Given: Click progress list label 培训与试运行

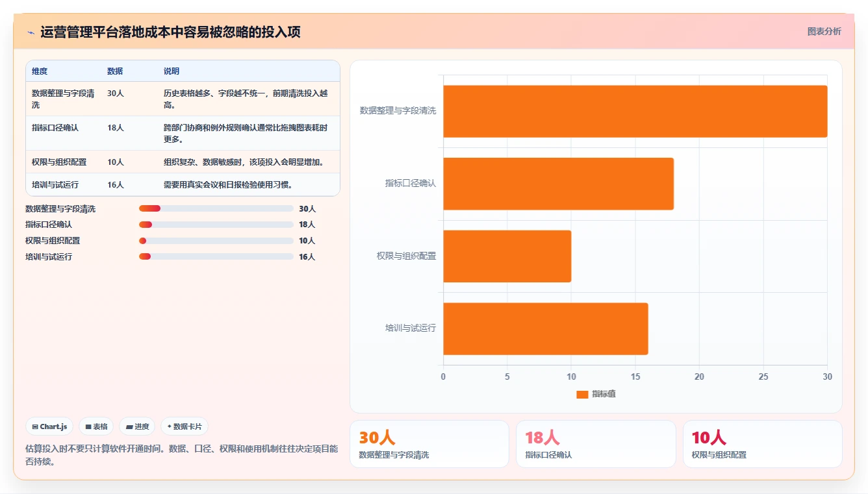Looking at the screenshot, I should pos(49,257).
